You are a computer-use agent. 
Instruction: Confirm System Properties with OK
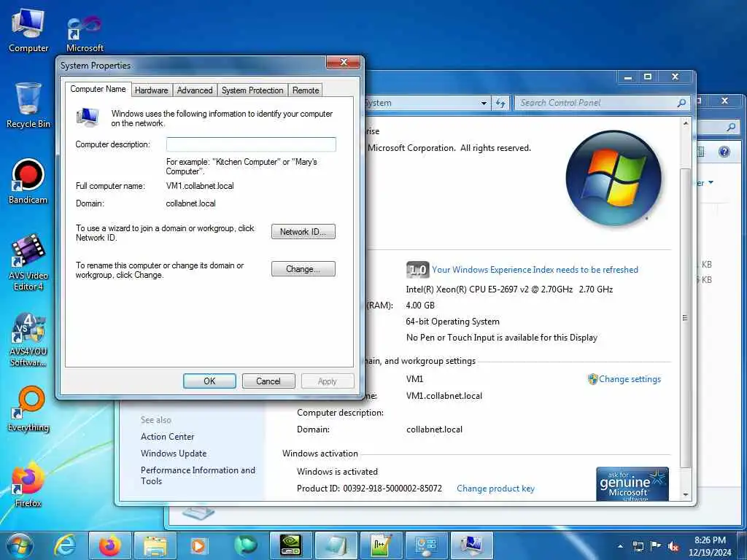tap(209, 381)
